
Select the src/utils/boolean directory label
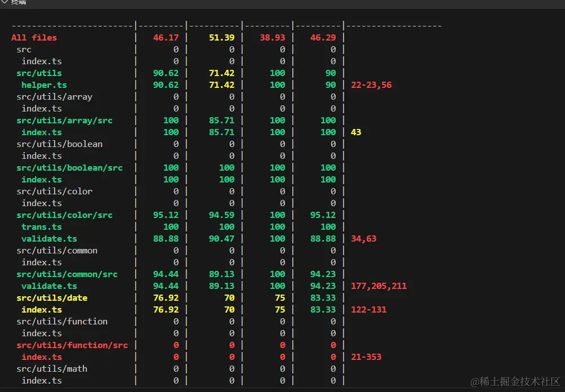(60, 144)
